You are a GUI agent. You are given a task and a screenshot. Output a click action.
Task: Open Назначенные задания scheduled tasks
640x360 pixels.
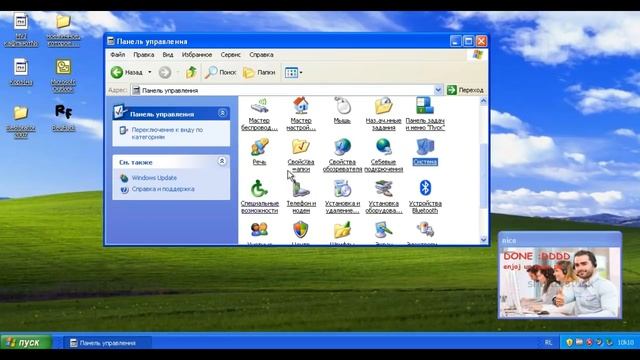383,113
